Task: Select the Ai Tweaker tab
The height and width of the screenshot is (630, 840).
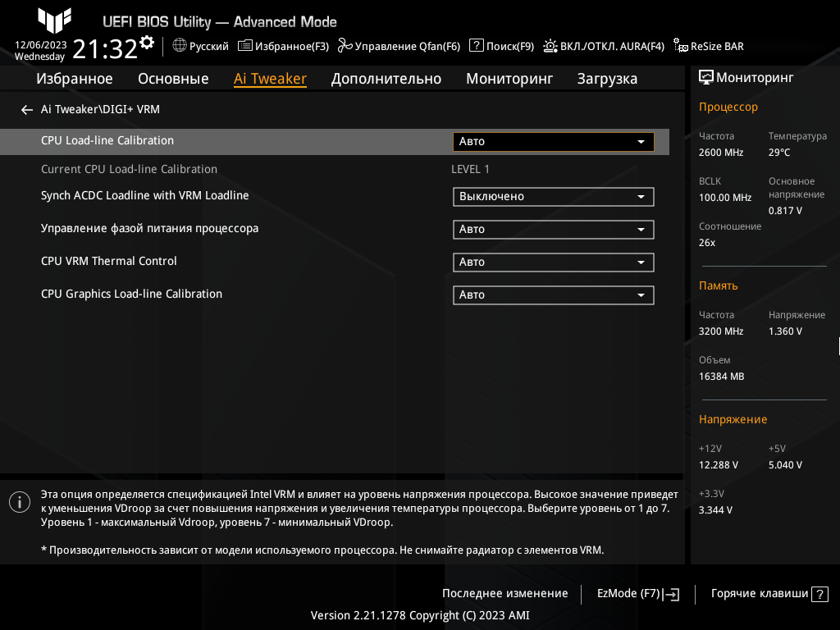Action: pos(270,79)
